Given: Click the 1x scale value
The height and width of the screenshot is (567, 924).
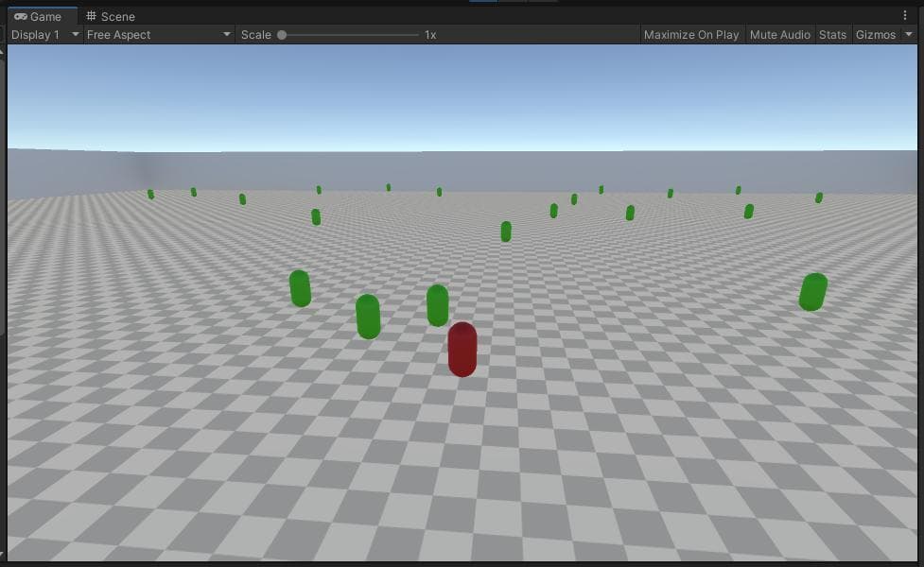Looking at the screenshot, I should click(430, 35).
